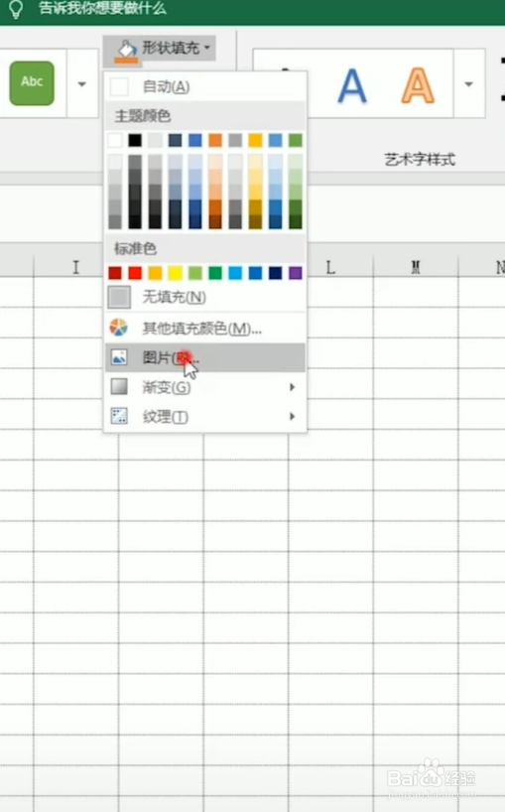Pick the darkest green shade swatch

coord(296,221)
